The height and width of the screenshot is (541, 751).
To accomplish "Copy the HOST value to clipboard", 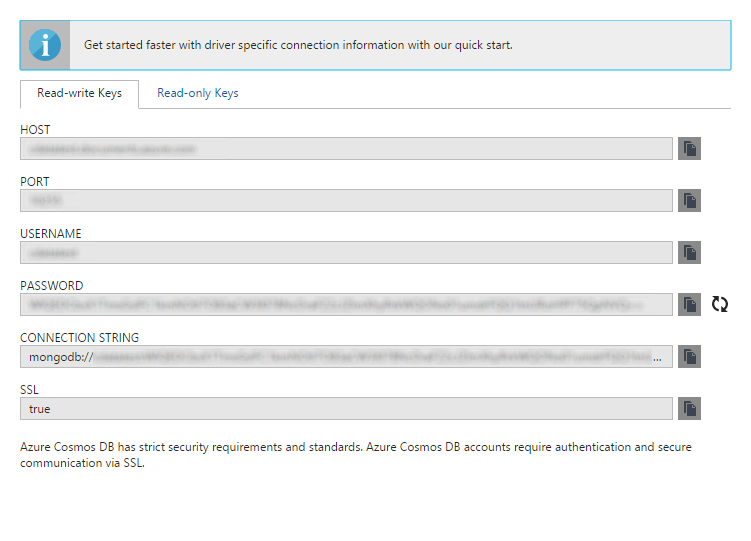I will (689, 149).
